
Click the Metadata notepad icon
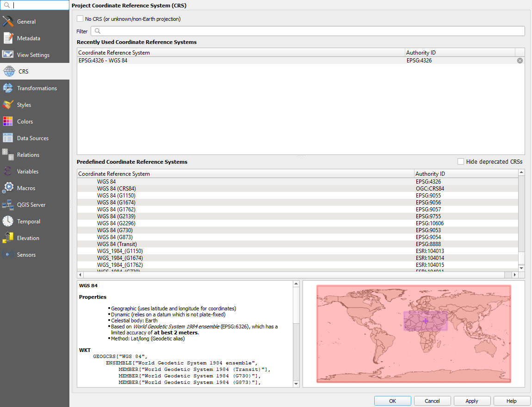[8, 38]
